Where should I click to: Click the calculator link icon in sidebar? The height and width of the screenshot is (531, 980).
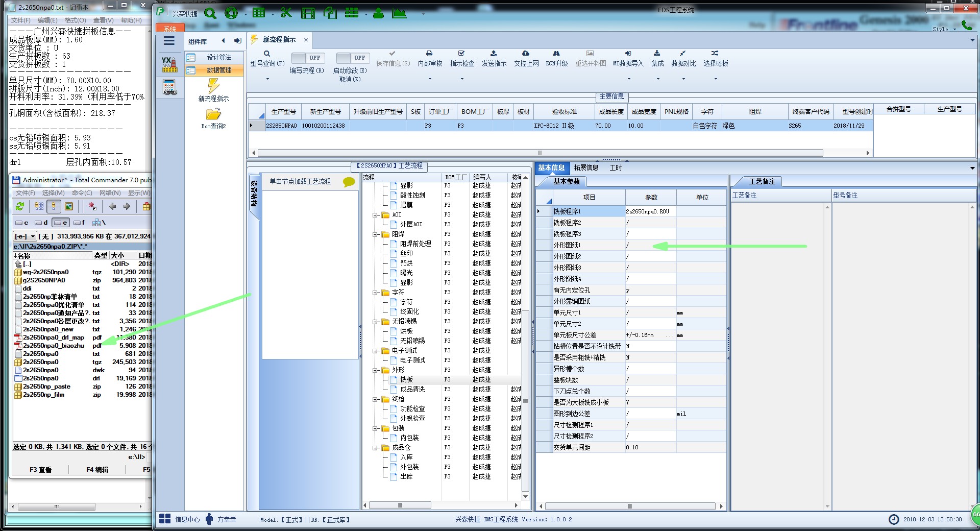[170, 87]
